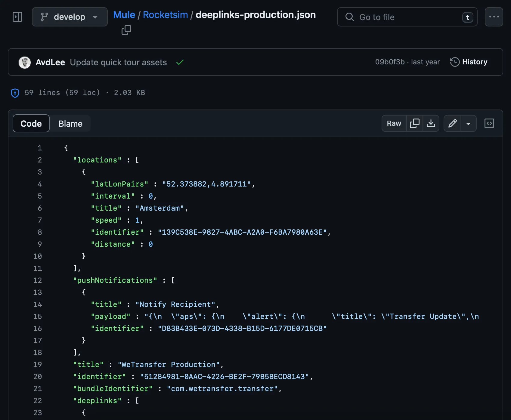The width and height of the screenshot is (511, 420).
Task: Open AvdLee avatar profile
Action: tap(25, 62)
